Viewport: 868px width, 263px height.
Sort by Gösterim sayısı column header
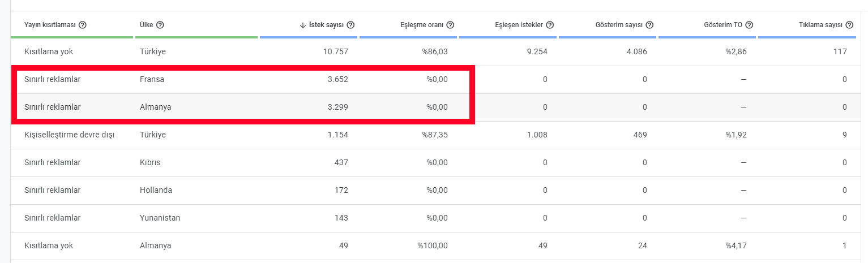coord(619,25)
